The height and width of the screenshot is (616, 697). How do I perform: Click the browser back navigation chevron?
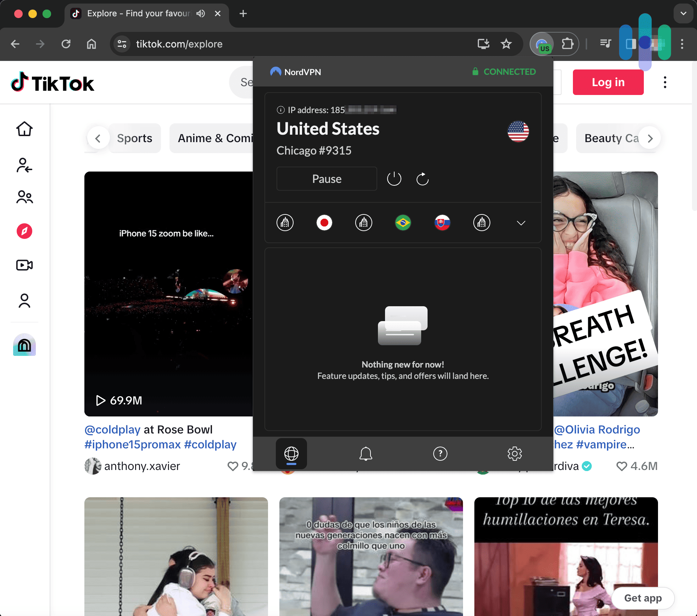tap(15, 43)
